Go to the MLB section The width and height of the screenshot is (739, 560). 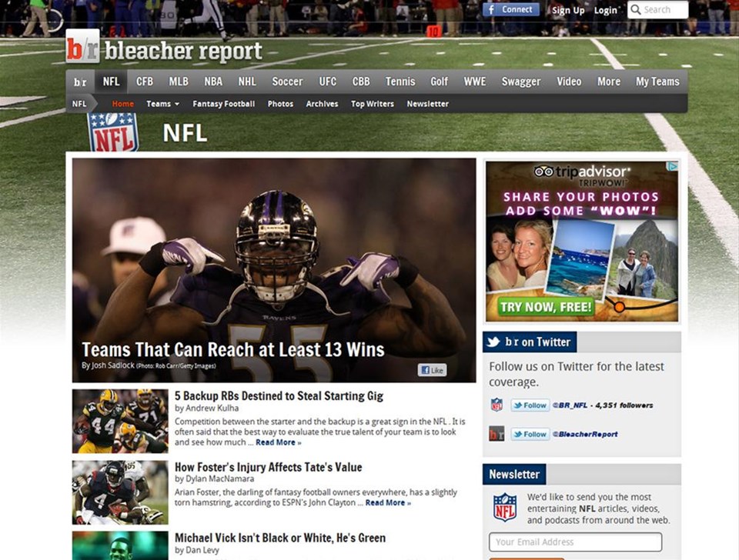[x=179, y=82]
